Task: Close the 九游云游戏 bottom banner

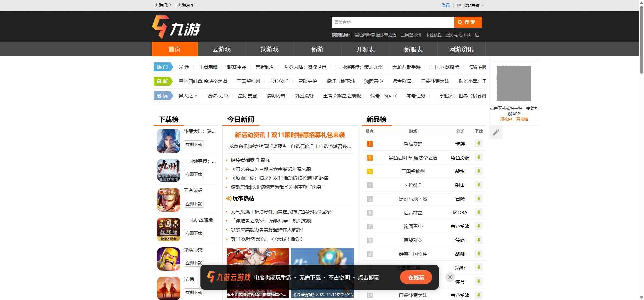Action: (450, 277)
